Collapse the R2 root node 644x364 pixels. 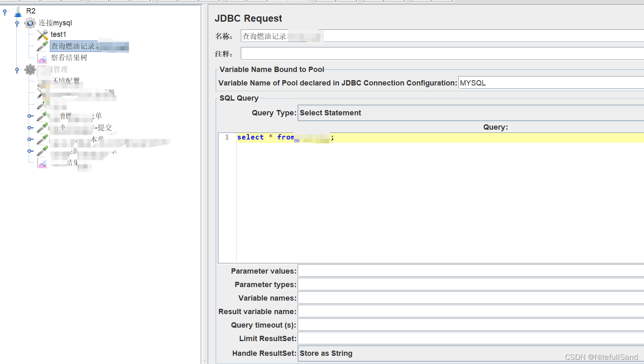coord(4,12)
